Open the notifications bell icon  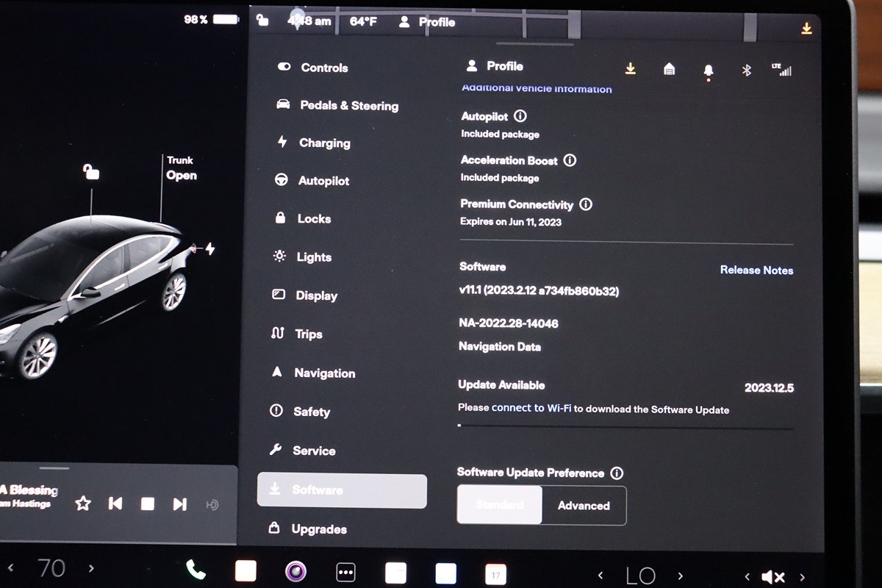tap(708, 71)
